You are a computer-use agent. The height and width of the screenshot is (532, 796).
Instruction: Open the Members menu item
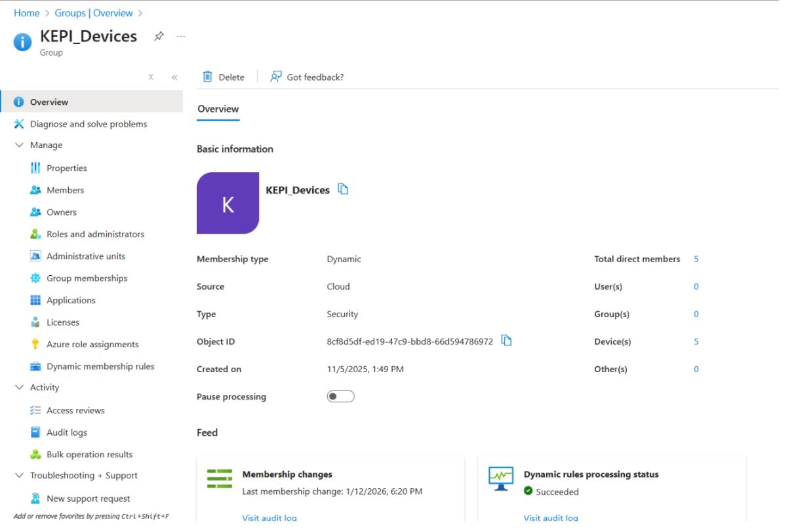point(65,190)
